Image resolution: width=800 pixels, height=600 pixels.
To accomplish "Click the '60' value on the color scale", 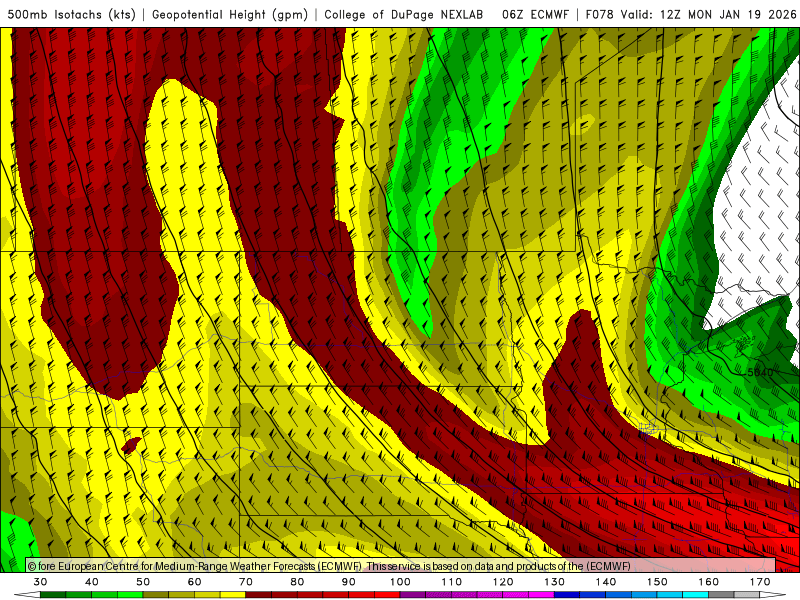I will tap(194, 582).
